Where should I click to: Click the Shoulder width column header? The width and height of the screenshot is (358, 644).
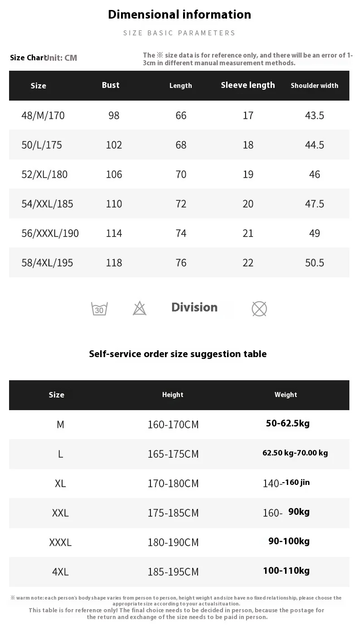[x=314, y=86]
